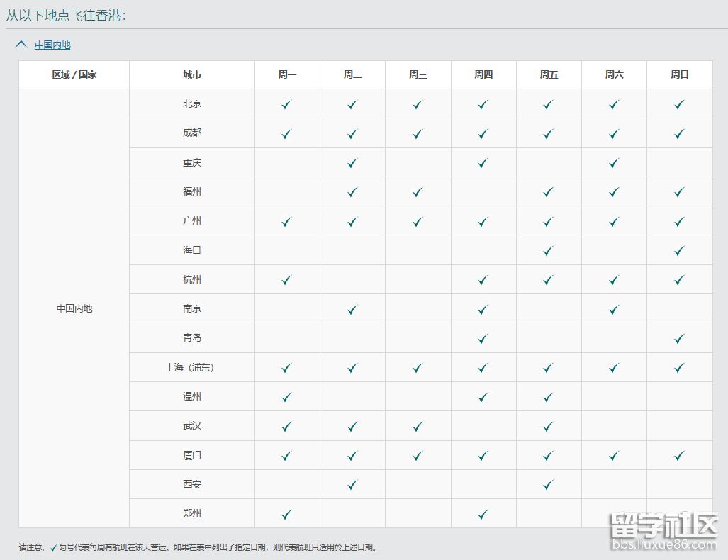This screenshot has width=728, height=560.
Task: Click 福州 Wednesday (周三) checkmark
Action: click(x=418, y=192)
